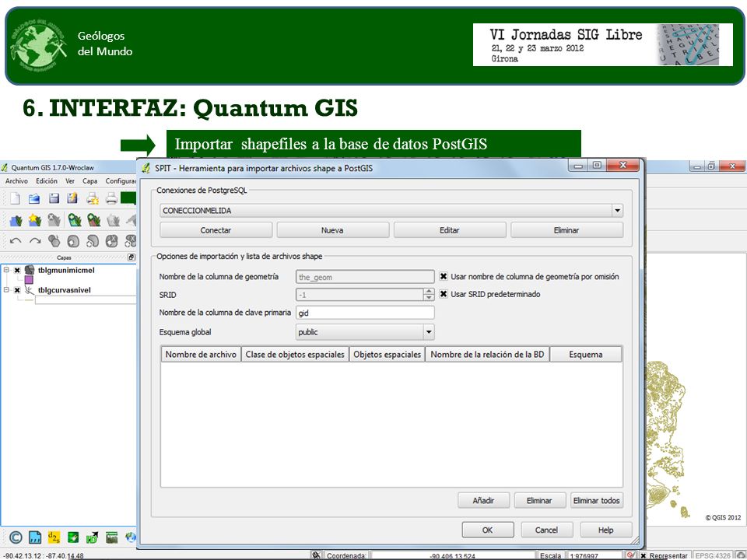Open the Archivo menu
This screenshot has width=747, height=560.
(16, 181)
